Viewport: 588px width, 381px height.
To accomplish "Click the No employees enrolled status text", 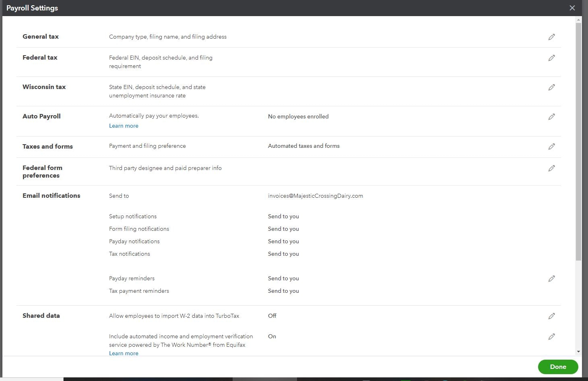I will 298,117.
